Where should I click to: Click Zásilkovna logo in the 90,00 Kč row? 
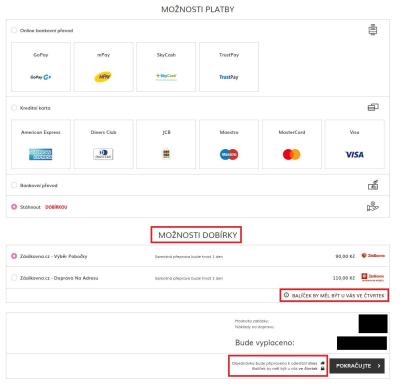tap(373, 256)
